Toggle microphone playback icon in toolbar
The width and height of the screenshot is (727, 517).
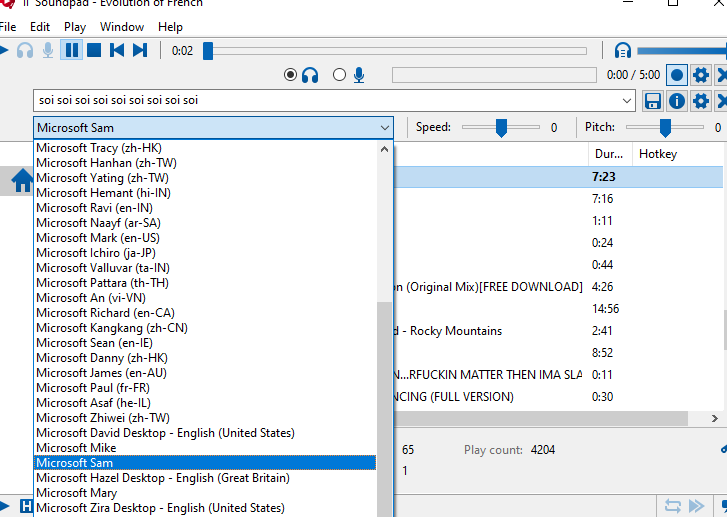[x=48, y=50]
